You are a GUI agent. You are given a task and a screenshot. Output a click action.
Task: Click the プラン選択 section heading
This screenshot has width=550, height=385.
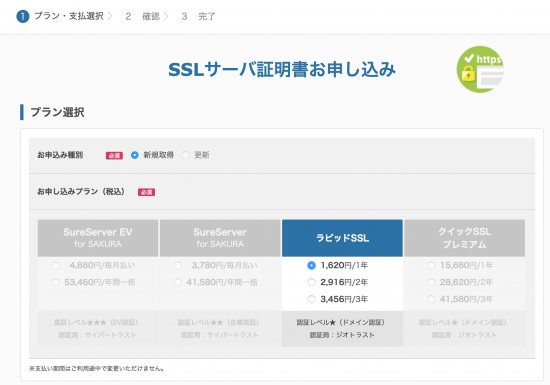coord(57,112)
